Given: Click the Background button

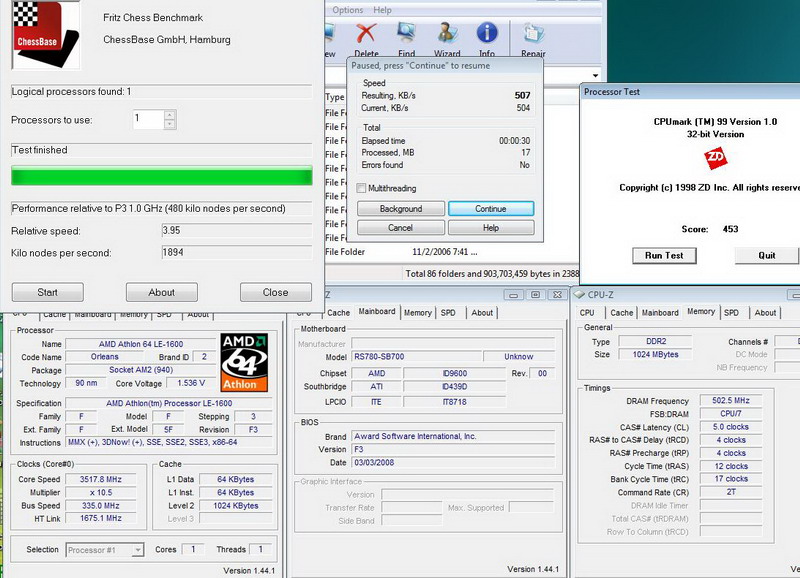Looking at the screenshot, I should pos(401,209).
